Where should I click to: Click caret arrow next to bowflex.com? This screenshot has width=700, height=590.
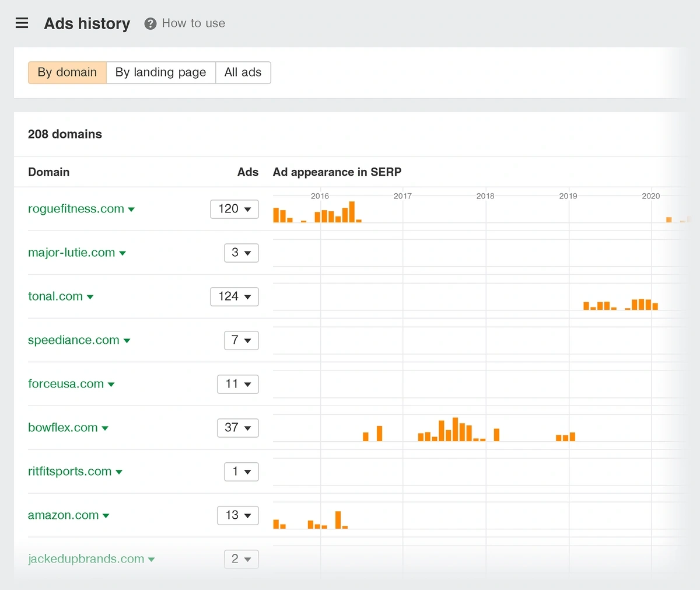pos(105,428)
